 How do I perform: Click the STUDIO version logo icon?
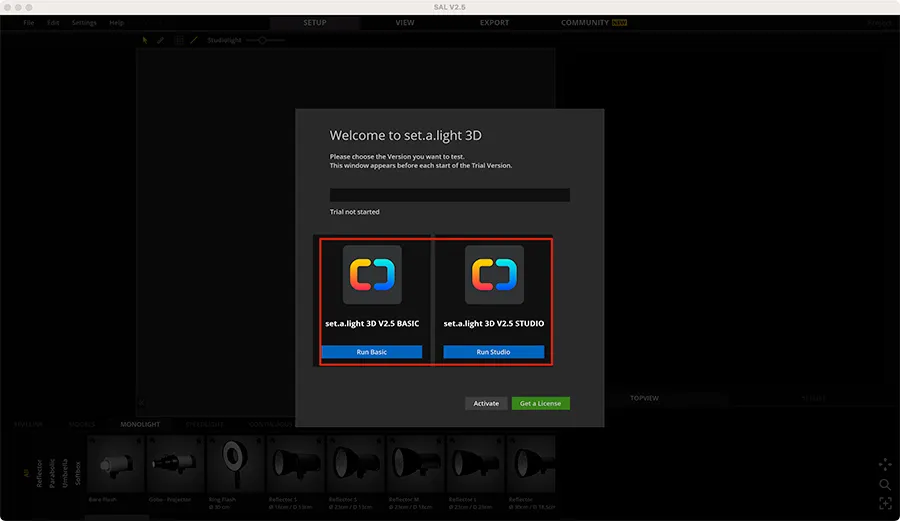494,275
